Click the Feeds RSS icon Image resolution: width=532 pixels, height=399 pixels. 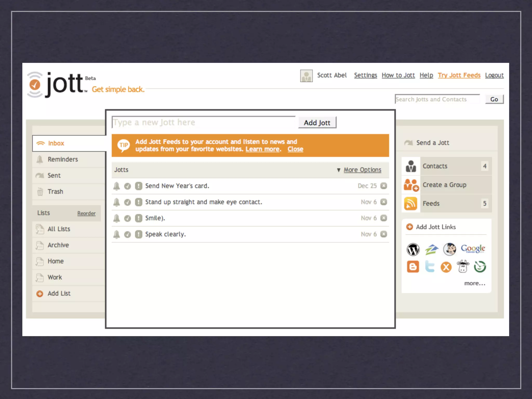pos(411,203)
